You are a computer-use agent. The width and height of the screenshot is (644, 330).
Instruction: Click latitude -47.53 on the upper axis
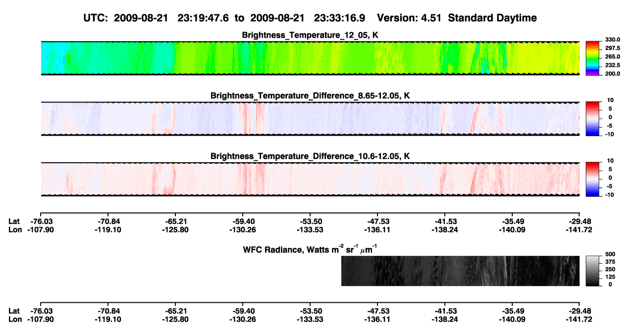pyautogui.click(x=377, y=222)
